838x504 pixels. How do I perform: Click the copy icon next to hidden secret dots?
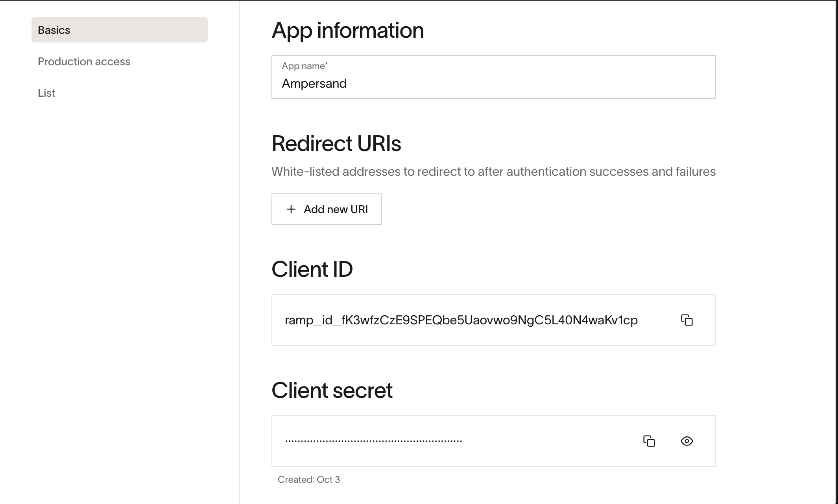click(x=649, y=441)
